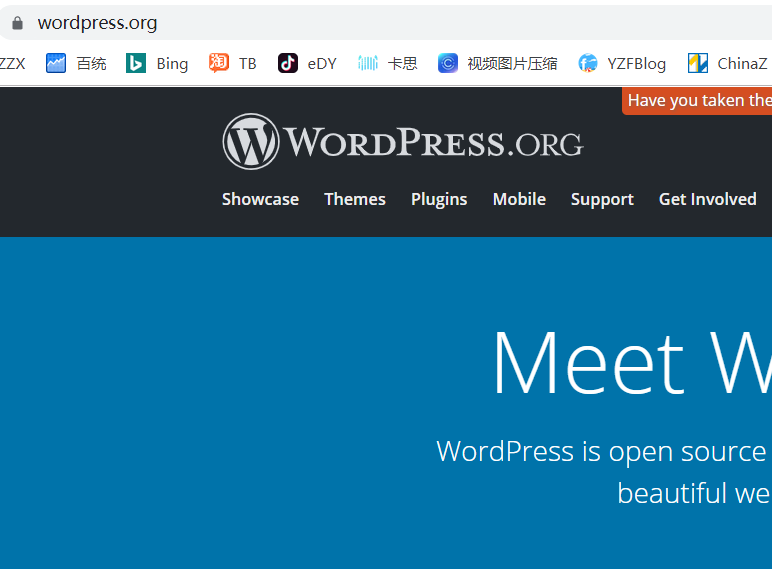
Task: Click the padlock icon beside wordpress.org
Action: pos(17,23)
